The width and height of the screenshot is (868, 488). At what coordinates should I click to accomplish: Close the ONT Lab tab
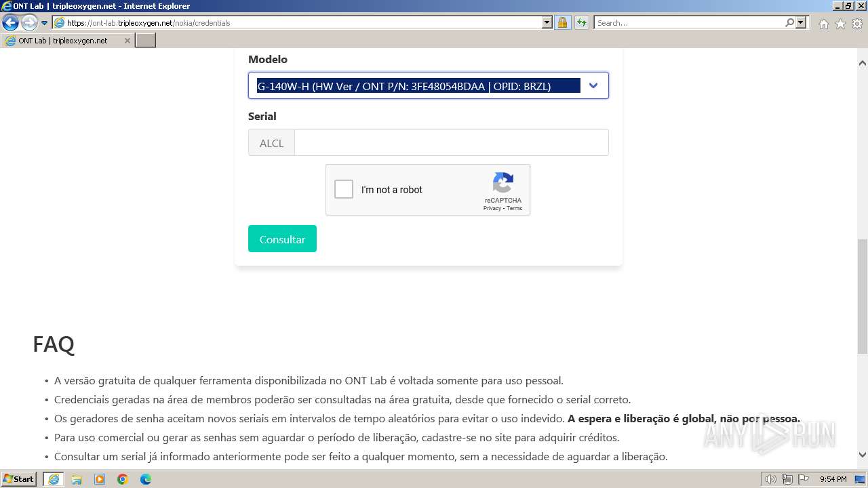tap(127, 41)
